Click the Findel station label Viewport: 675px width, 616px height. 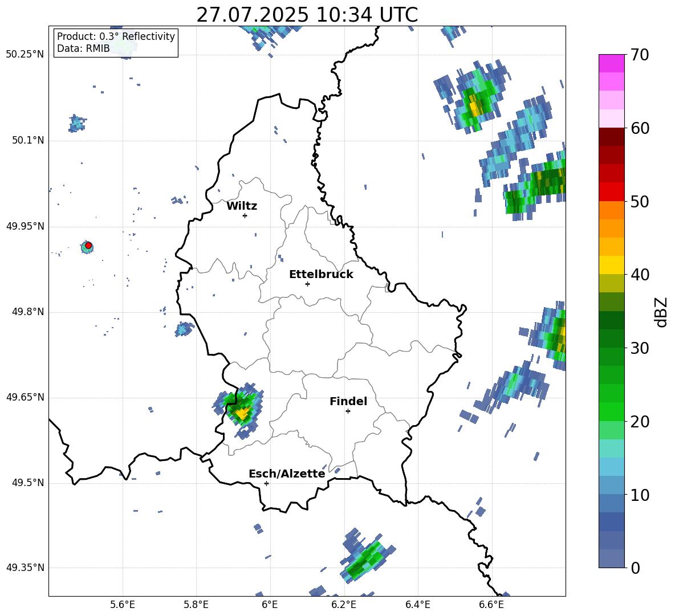(x=348, y=401)
